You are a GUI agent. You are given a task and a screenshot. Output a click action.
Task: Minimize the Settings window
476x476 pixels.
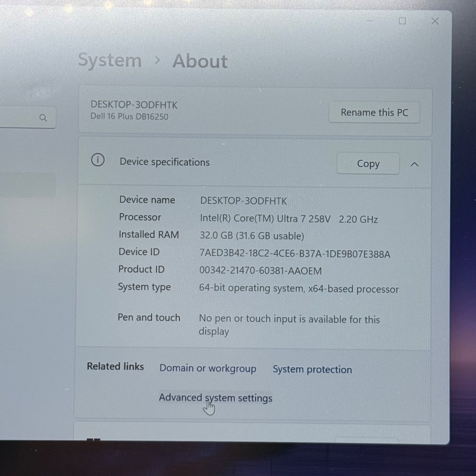click(370, 21)
